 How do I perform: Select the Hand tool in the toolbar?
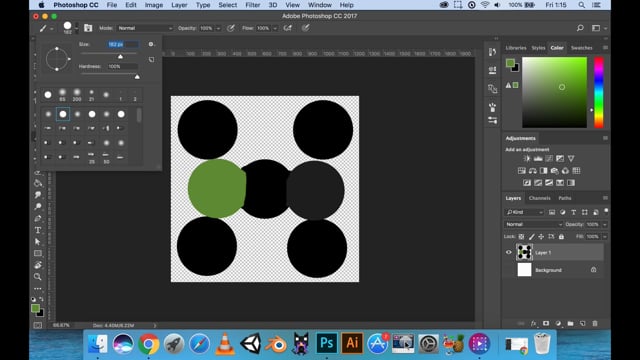tap(38, 265)
